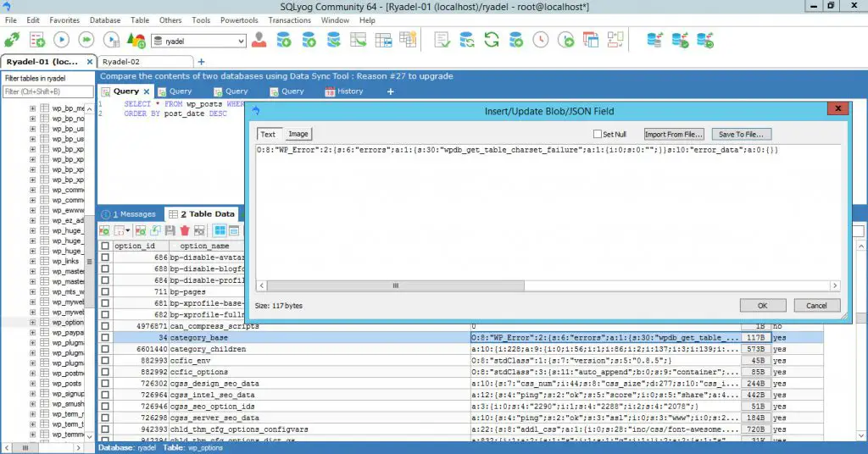Image resolution: width=868 pixels, height=454 pixels.
Task: Click the red trash delete row icon
Action: pyautogui.click(x=185, y=230)
